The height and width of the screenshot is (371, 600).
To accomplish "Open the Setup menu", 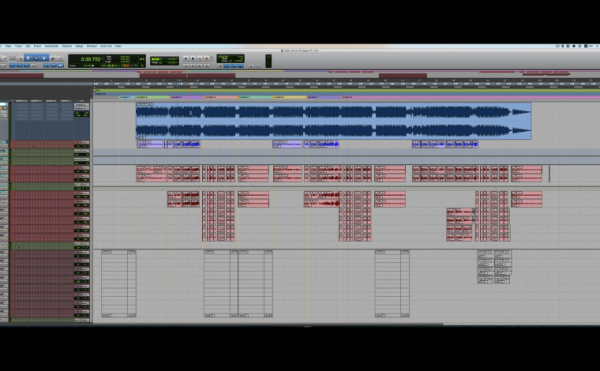I will pyautogui.click(x=79, y=46).
